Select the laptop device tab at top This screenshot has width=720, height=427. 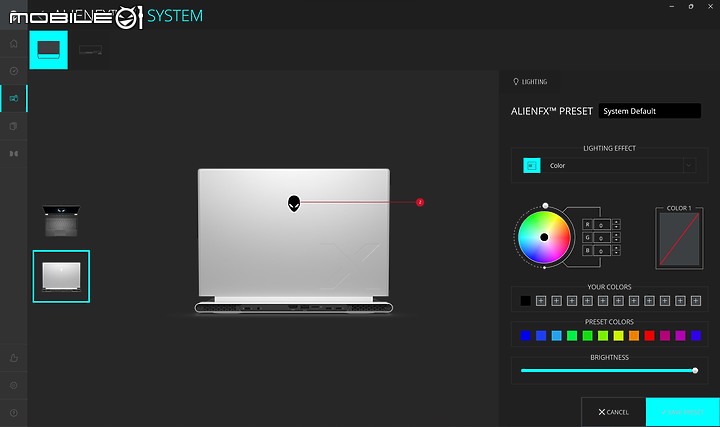click(x=49, y=50)
